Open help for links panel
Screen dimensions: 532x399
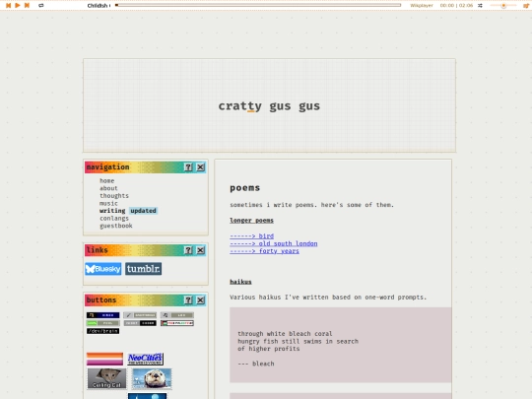(x=188, y=250)
